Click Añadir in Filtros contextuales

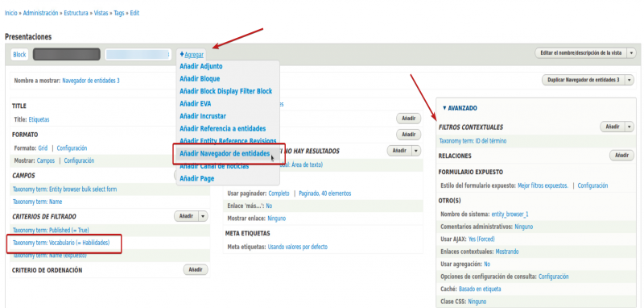pyautogui.click(x=613, y=127)
